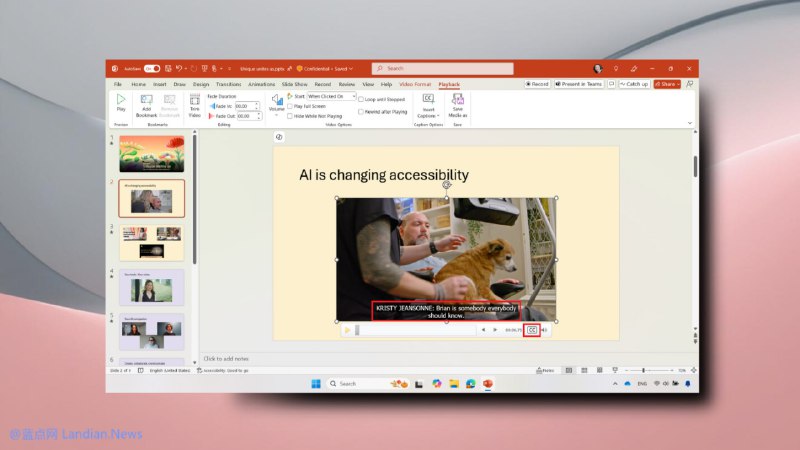Open Copilot from the taskbar

click(x=437, y=384)
